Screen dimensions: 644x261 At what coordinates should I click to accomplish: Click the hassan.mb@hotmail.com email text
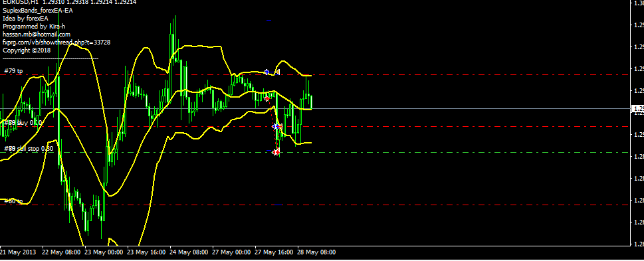pos(37,35)
